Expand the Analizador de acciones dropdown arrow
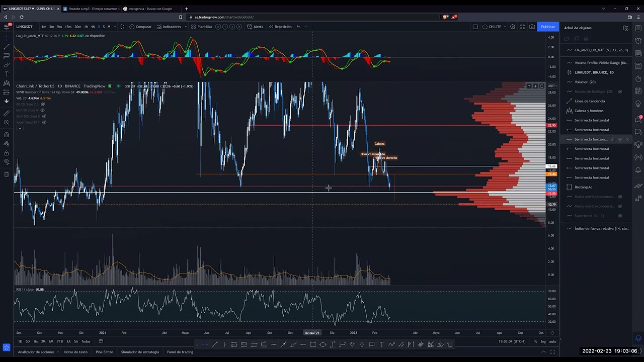 pos(57,352)
